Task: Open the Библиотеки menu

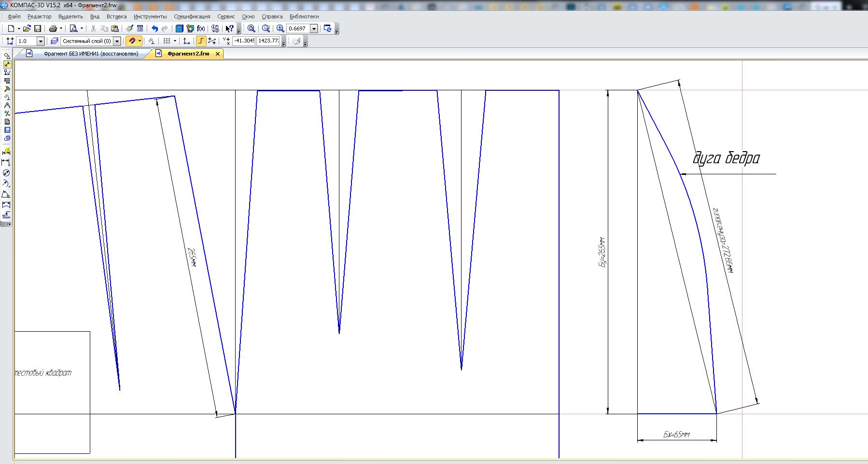Action: (x=304, y=16)
